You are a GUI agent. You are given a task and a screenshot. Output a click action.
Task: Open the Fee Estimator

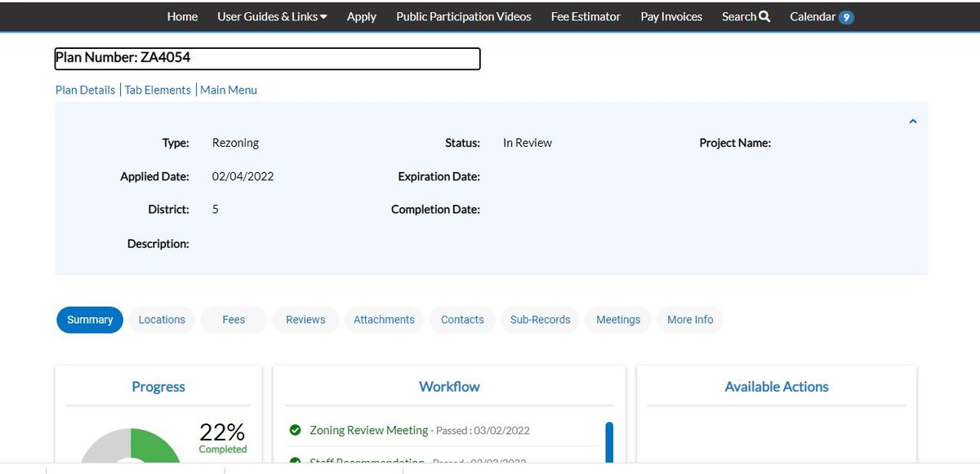click(x=586, y=16)
